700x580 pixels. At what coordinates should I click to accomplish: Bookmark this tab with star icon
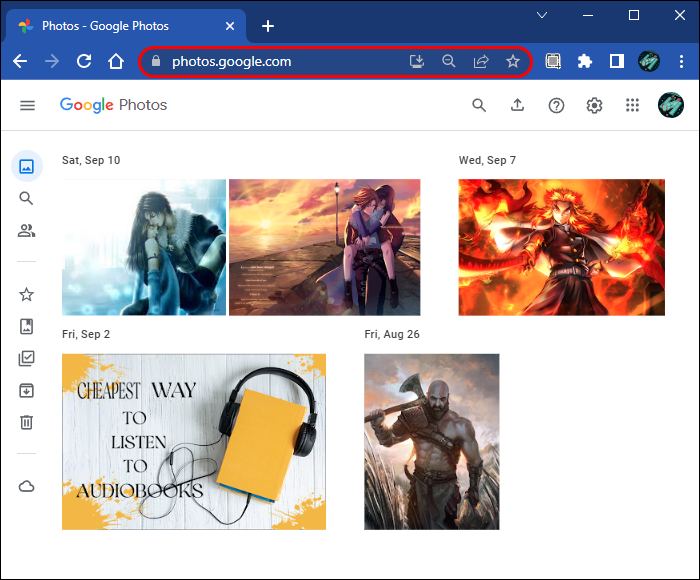[x=513, y=61]
